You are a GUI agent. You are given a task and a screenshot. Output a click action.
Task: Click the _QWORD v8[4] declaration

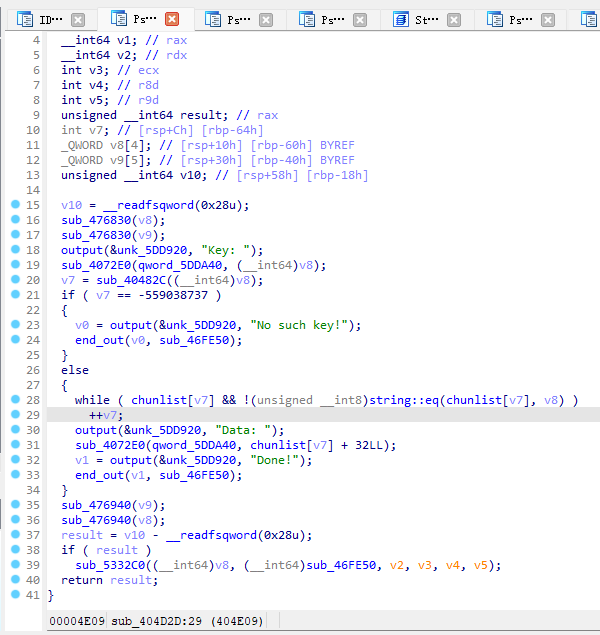[106, 145]
